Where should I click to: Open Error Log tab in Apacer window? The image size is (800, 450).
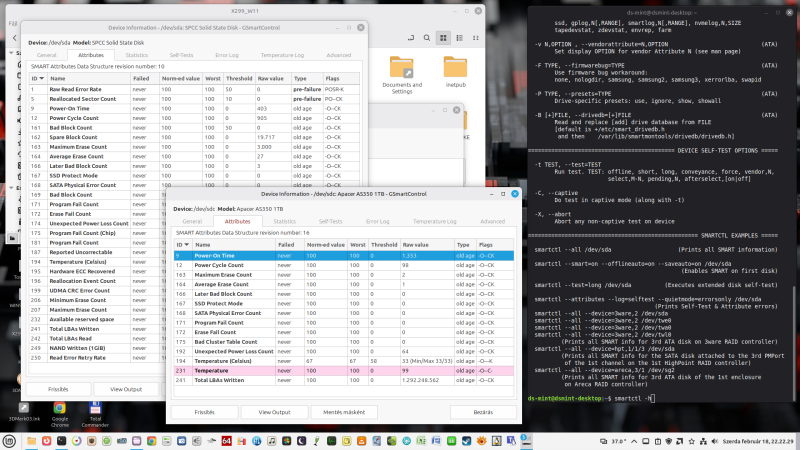click(x=377, y=221)
